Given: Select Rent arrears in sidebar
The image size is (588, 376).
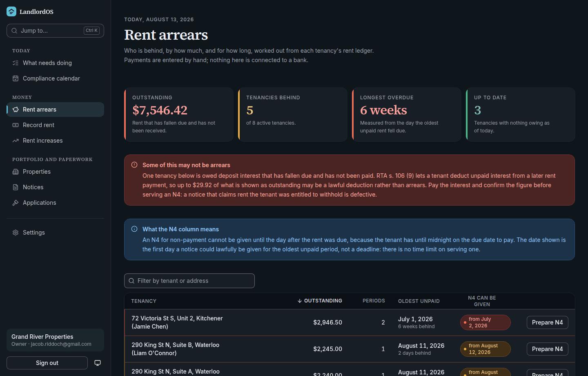Looking at the screenshot, I should click(55, 110).
